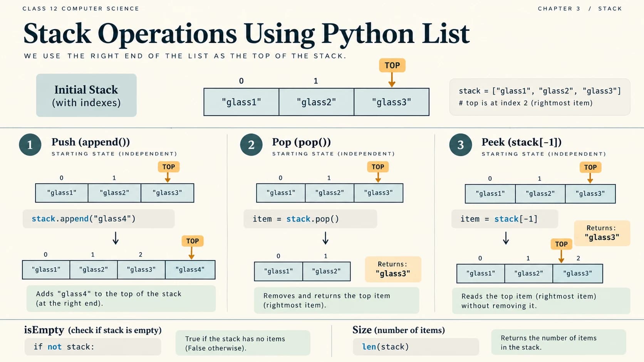The width and height of the screenshot is (644, 362).
Task: Click the "CHAPTER 3 / STACK" header text
Action: click(580, 8)
